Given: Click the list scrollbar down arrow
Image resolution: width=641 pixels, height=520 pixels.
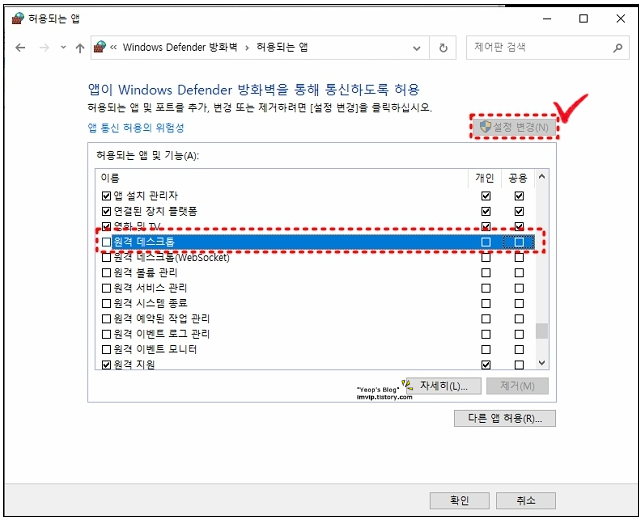Looking at the screenshot, I should [542, 363].
